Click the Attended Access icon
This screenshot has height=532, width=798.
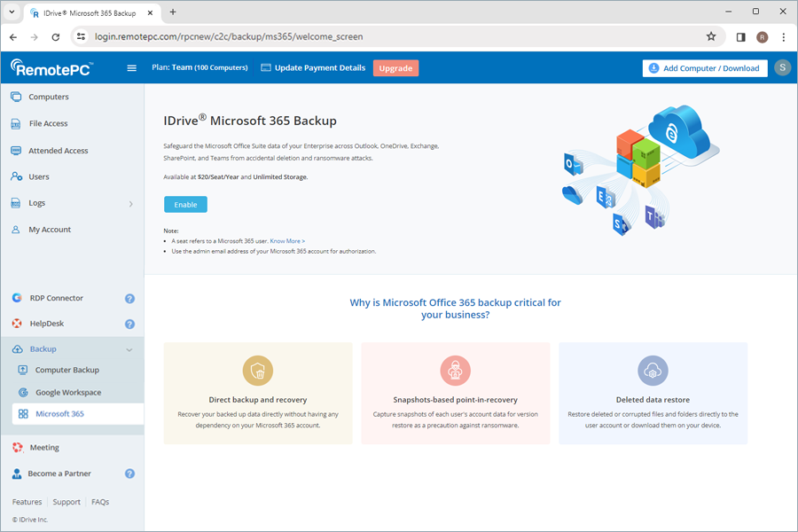coord(16,151)
